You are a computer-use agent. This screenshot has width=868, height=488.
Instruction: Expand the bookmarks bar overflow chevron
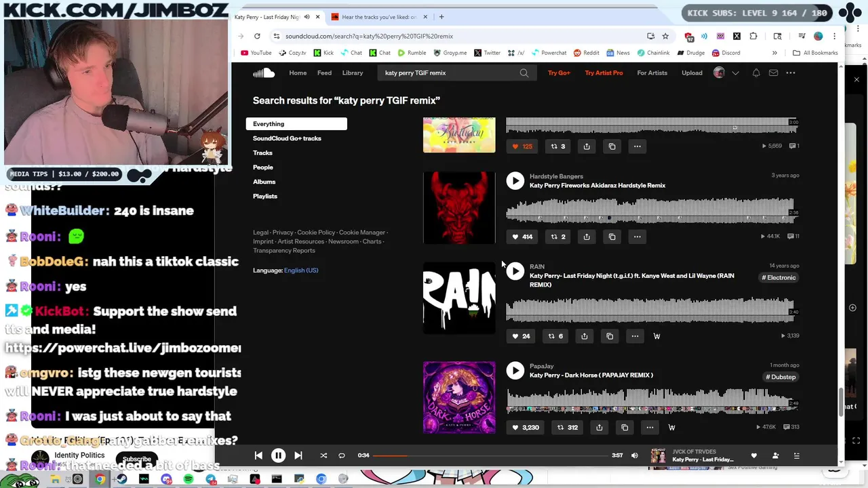point(774,53)
